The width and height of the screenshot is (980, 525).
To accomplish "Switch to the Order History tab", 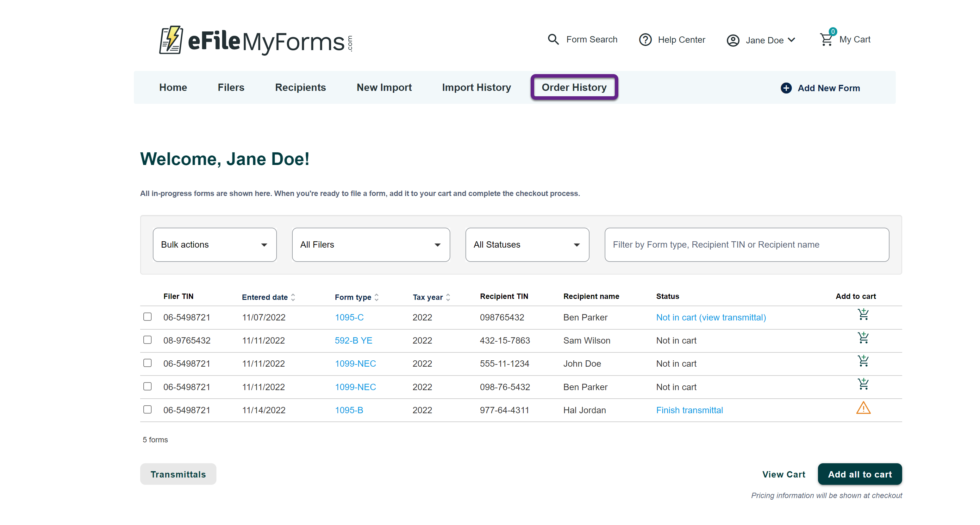I will pos(574,87).
